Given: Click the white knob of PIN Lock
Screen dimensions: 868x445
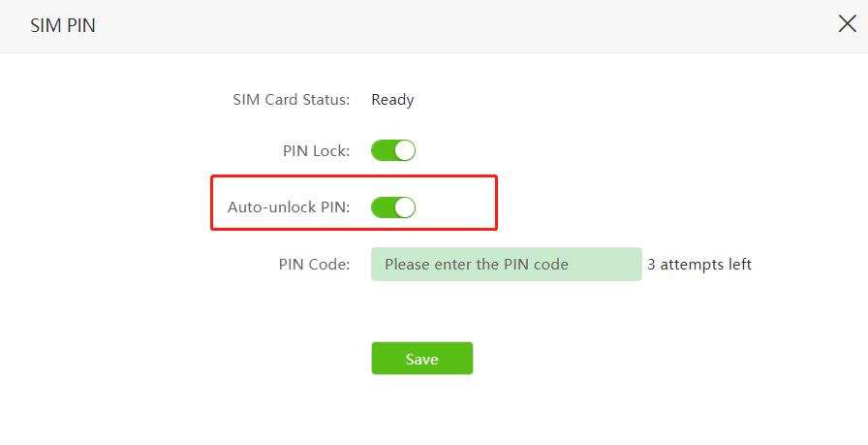Looking at the screenshot, I should [405, 151].
